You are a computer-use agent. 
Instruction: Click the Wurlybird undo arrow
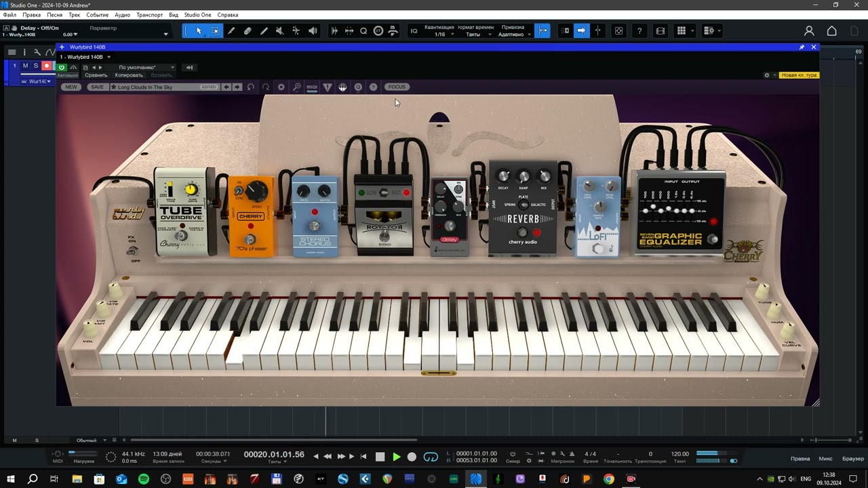pos(251,87)
